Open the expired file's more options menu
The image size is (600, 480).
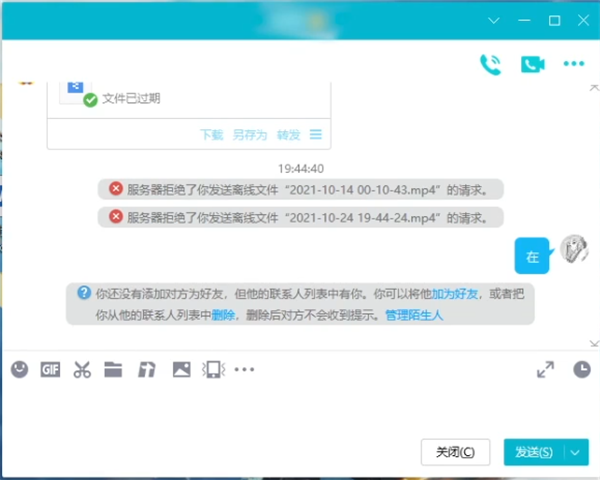(316, 134)
